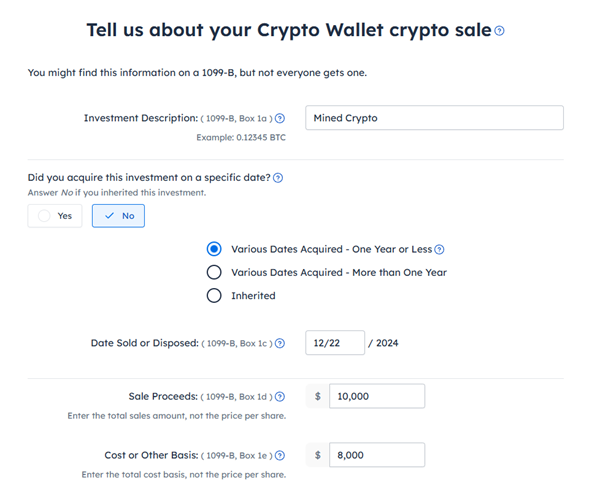The height and width of the screenshot is (491, 592).
Task: Select Yes for specific acquisition date
Action: [x=55, y=216]
